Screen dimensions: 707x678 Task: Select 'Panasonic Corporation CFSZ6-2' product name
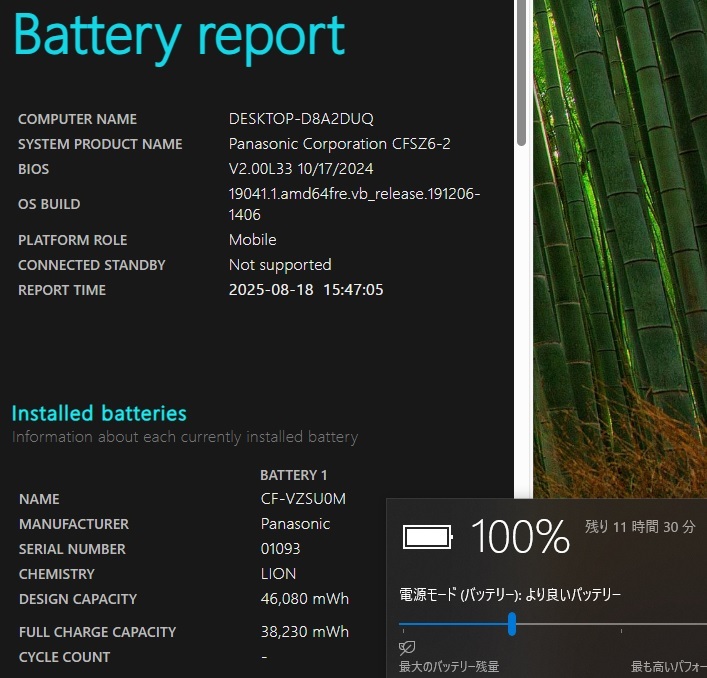(x=340, y=144)
